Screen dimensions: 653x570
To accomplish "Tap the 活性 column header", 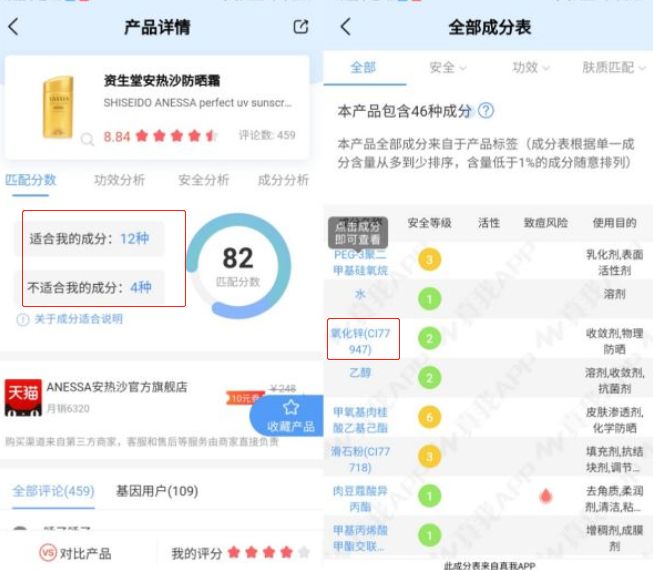I will click(489, 223).
